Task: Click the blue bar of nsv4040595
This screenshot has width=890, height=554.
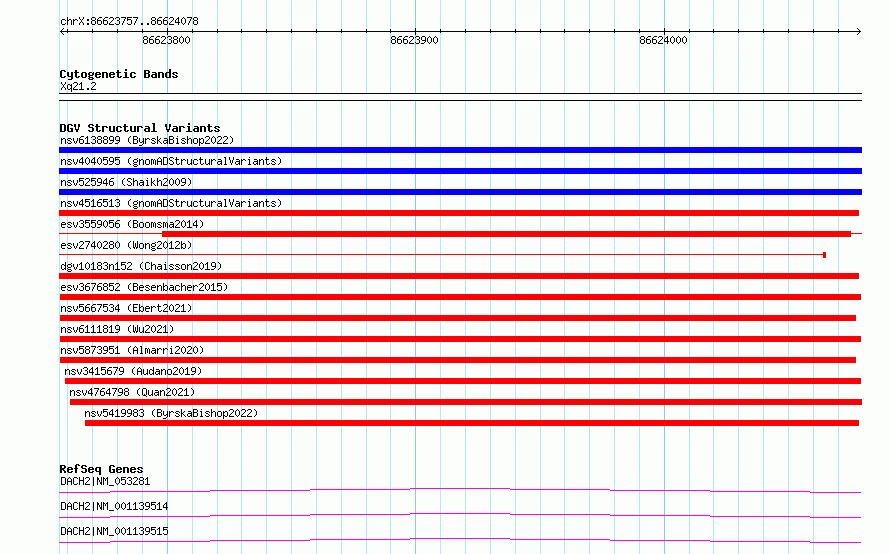Action: tap(460, 171)
